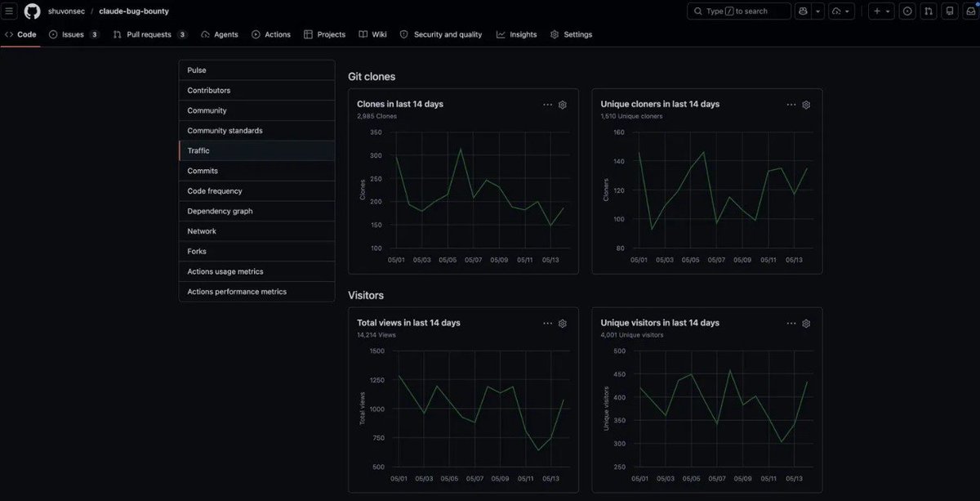Click the 2,985 Clones text
The height and width of the screenshot is (501, 980).
click(x=376, y=116)
